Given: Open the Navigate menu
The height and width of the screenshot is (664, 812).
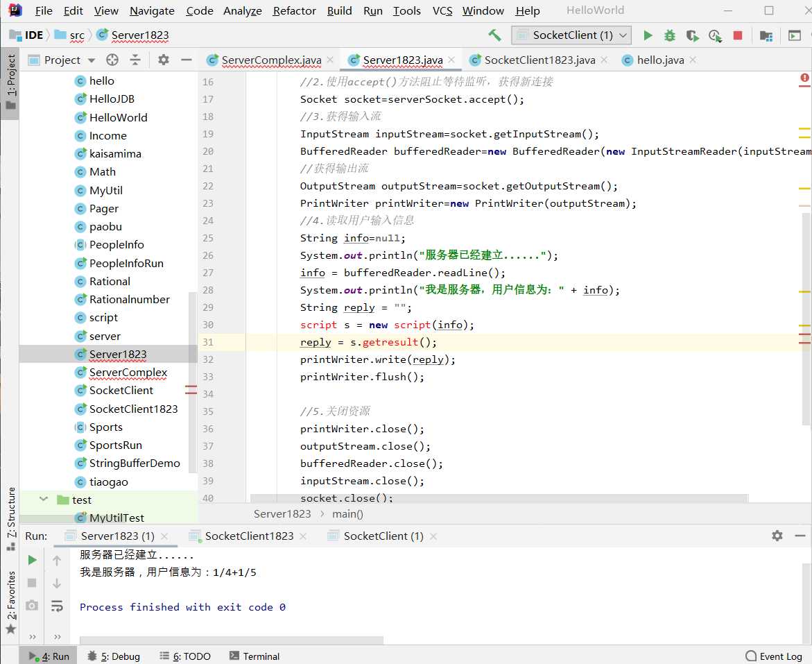Looking at the screenshot, I should point(152,10).
